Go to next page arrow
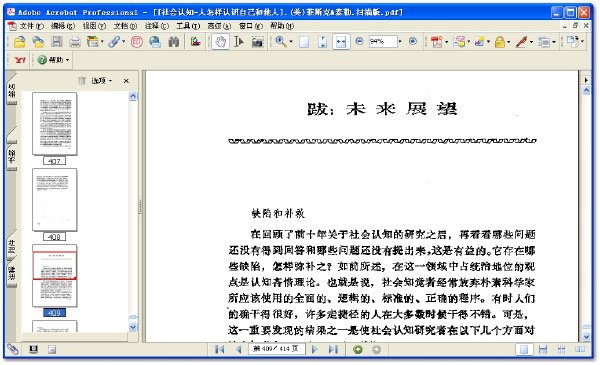The width and height of the screenshot is (600, 365). click(315, 349)
